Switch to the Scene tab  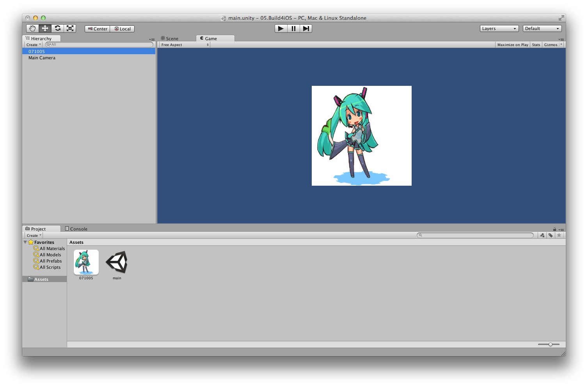[170, 38]
